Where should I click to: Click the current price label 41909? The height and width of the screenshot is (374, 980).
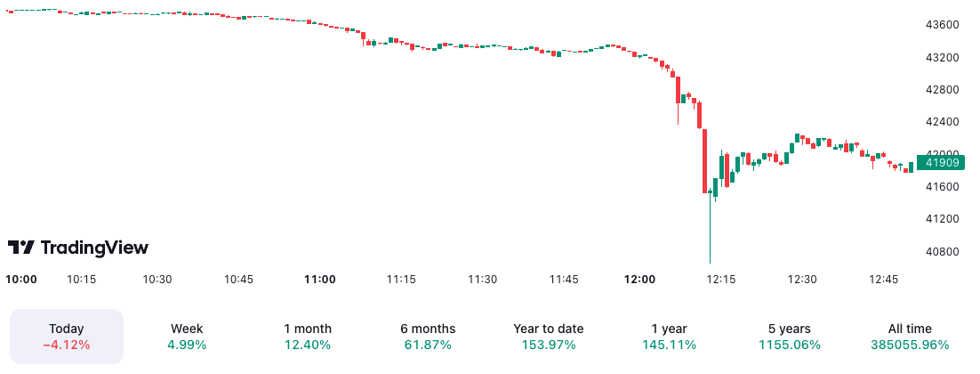pos(942,163)
